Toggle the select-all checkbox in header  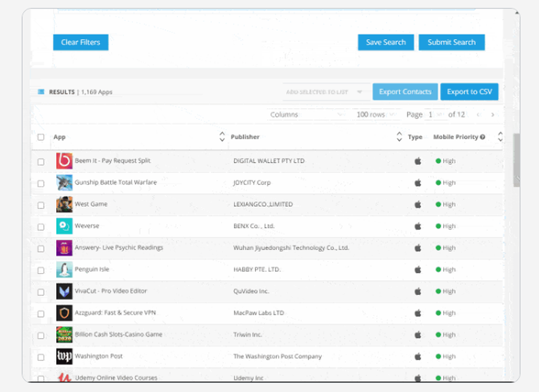(41, 137)
